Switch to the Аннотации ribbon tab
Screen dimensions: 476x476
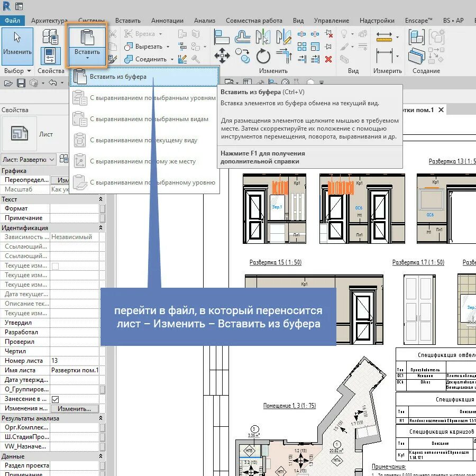167,21
